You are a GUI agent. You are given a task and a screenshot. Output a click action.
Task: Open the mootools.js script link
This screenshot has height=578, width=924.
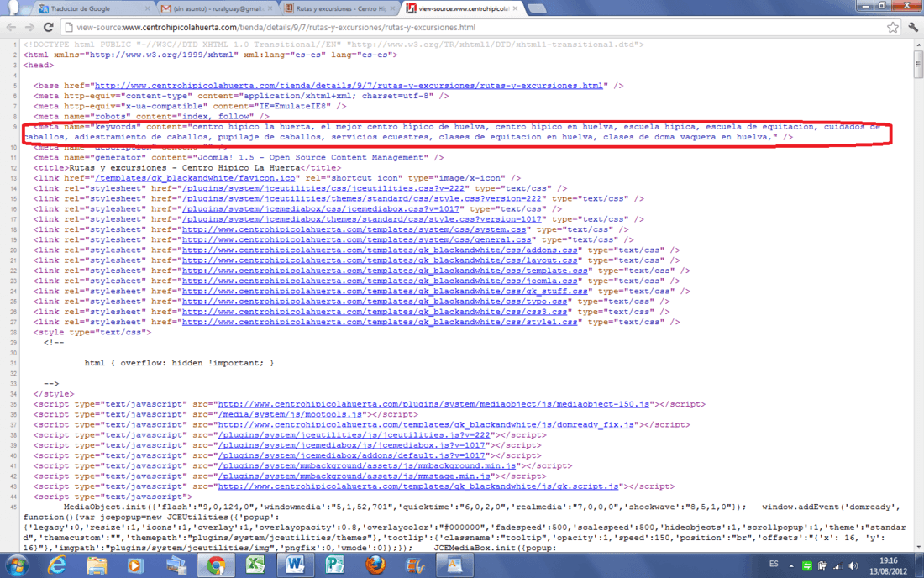tap(290, 414)
